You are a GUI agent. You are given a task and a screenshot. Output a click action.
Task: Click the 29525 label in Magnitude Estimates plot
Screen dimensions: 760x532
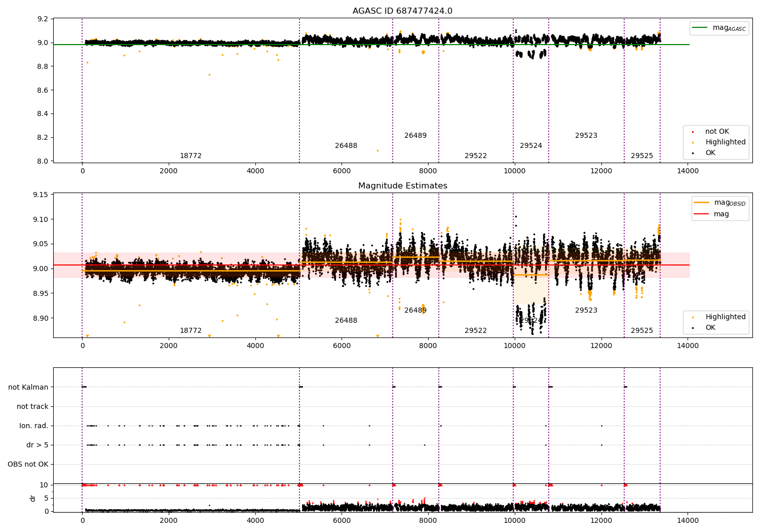point(642,331)
